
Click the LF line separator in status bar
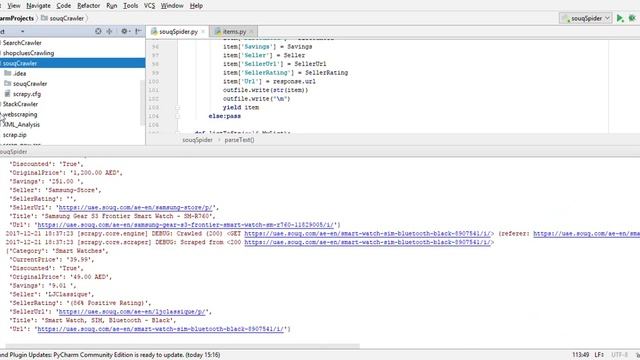pyautogui.click(x=599, y=355)
